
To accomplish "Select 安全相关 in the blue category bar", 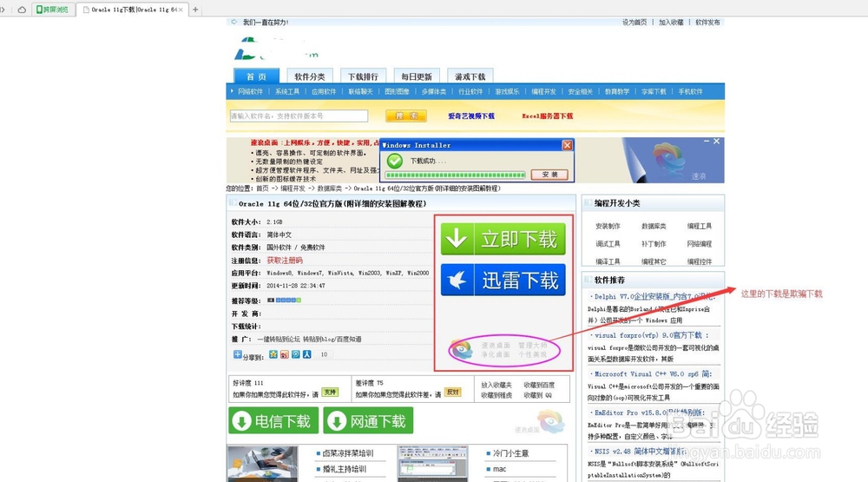I will coord(580,91).
